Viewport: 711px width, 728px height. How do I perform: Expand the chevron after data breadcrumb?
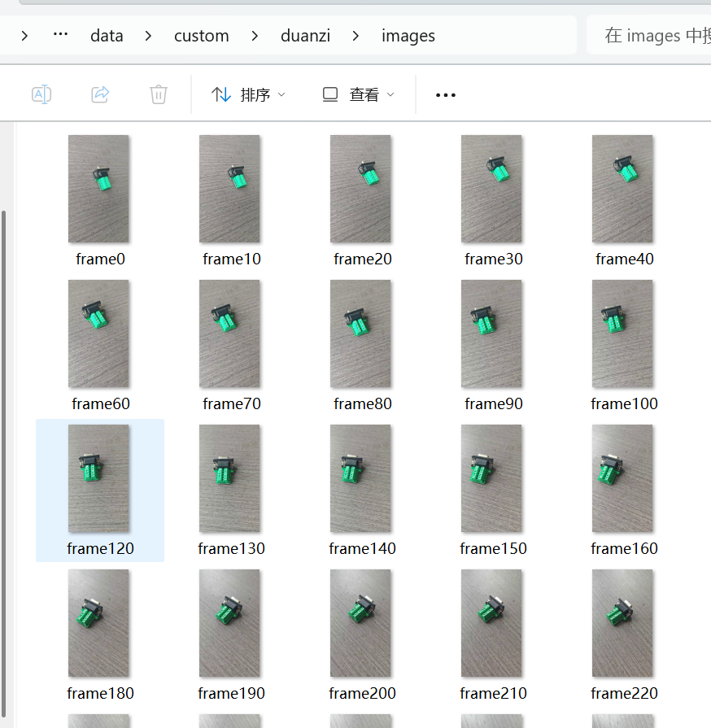148,36
